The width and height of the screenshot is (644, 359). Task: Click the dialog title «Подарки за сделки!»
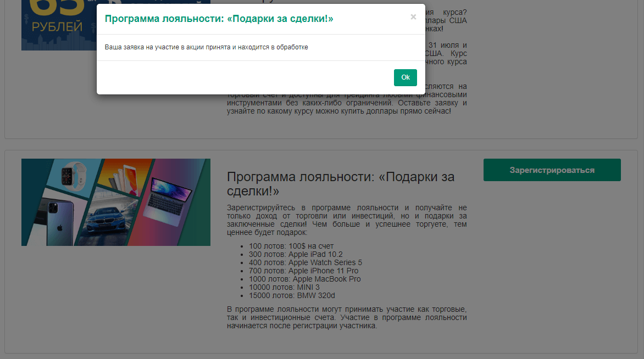[219, 19]
